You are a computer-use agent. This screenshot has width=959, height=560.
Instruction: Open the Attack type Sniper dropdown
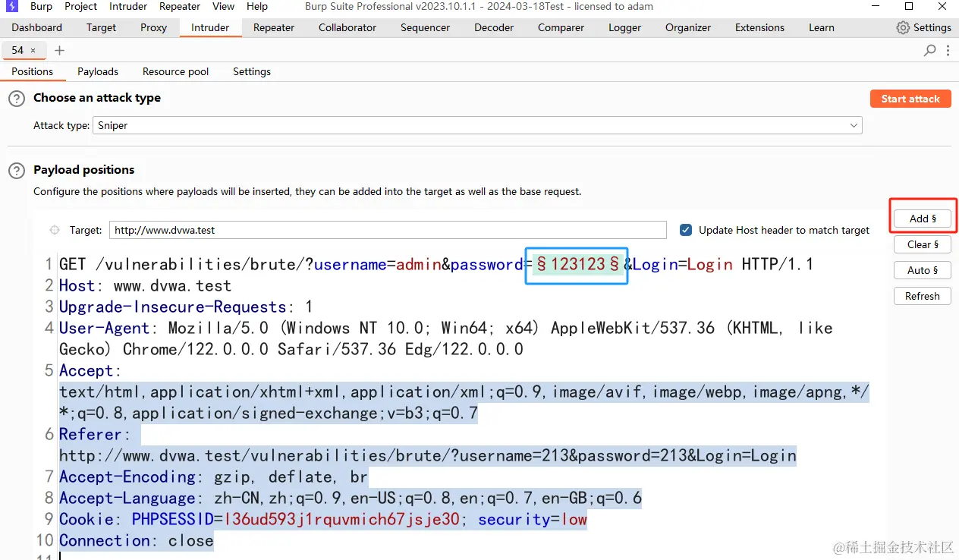pyautogui.click(x=478, y=125)
